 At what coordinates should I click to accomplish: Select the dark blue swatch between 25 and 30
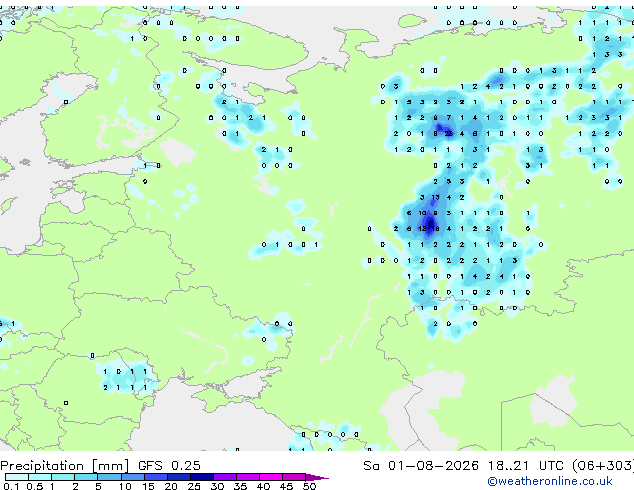[202, 477]
